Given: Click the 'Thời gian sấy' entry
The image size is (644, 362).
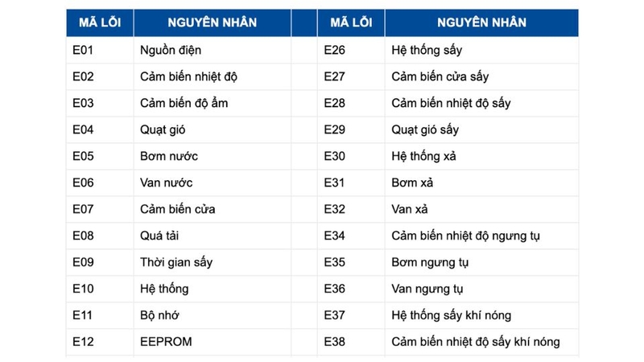Looking at the screenshot, I should click(x=176, y=262).
